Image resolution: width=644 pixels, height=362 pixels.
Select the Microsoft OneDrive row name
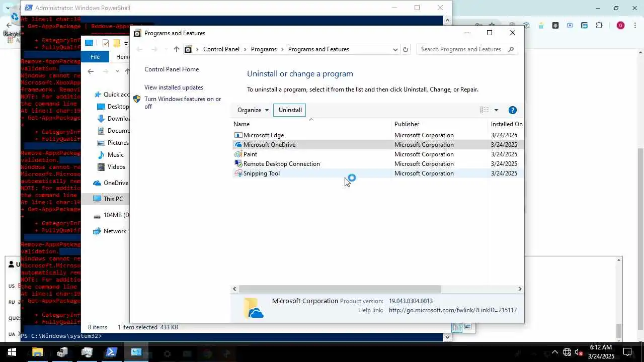pyautogui.click(x=269, y=145)
